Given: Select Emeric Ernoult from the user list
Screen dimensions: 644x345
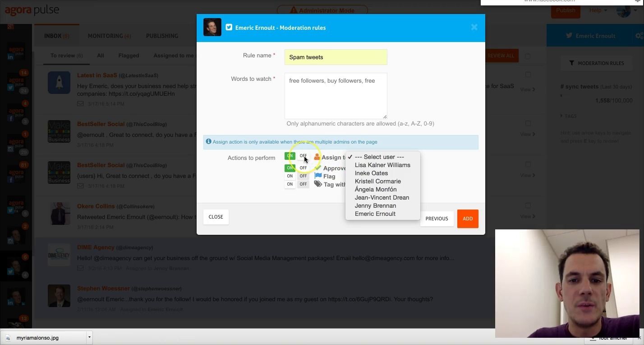Looking at the screenshot, I should (x=375, y=214).
